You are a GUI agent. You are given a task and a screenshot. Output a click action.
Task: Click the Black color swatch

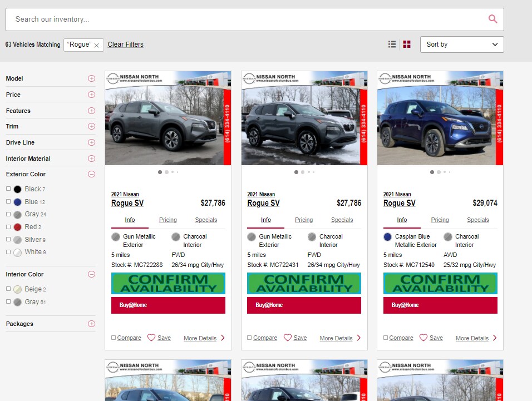click(18, 189)
